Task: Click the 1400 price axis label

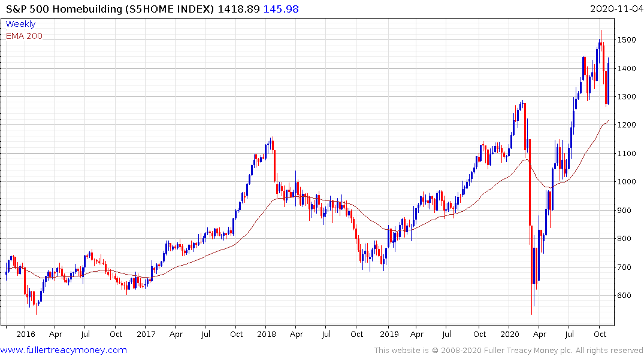Action: tap(627, 69)
